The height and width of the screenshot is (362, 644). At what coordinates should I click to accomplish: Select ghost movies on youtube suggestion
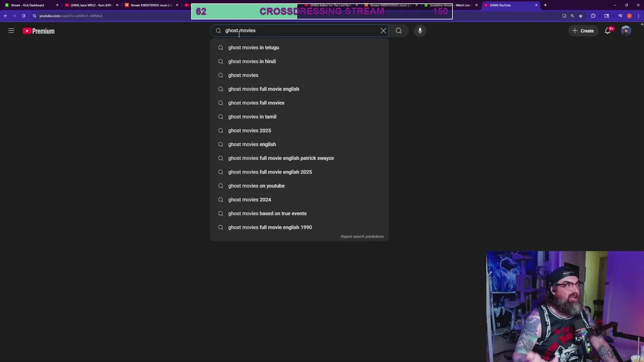(x=299, y=186)
